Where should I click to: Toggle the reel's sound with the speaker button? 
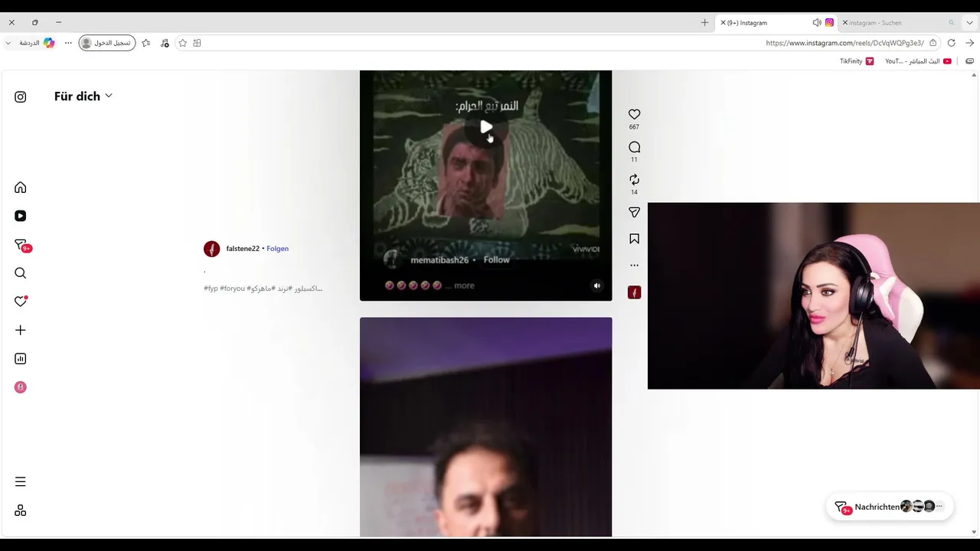tap(597, 285)
